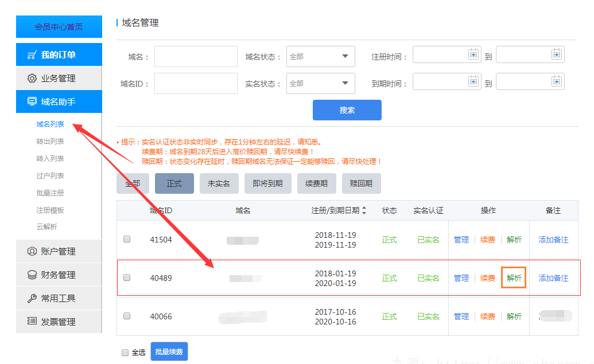Click the 注册时间 end date field

pos(530,54)
